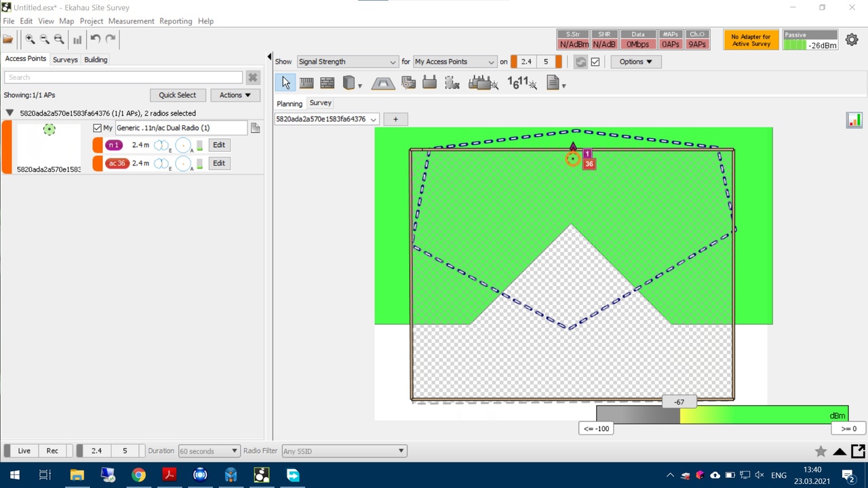868x488 pixels.
Task: Toggle the visualization checkbox beside refresh icon
Action: (595, 62)
